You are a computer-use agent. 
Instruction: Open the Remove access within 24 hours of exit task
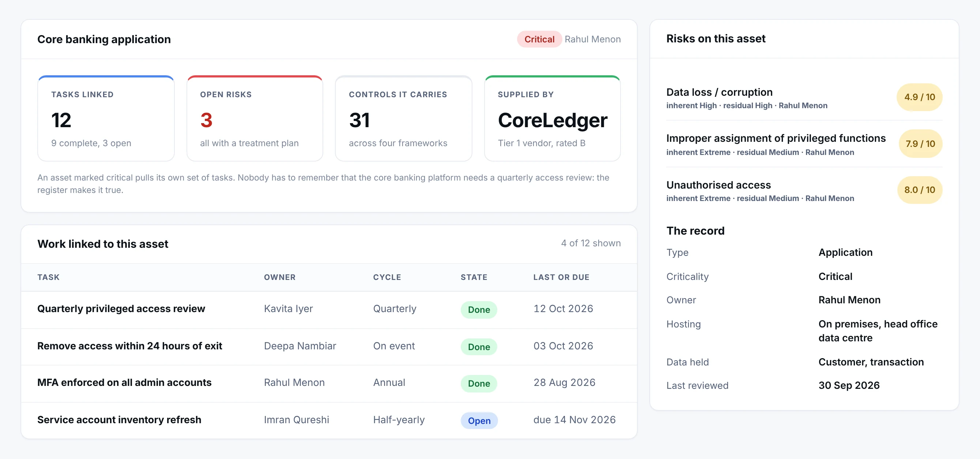click(130, 346)
